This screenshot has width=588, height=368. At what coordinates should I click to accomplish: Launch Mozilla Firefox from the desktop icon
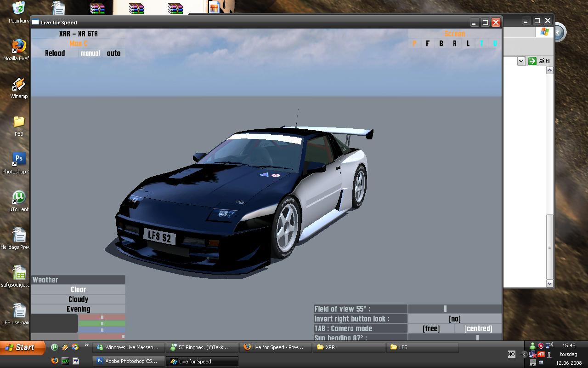[18, 50]
